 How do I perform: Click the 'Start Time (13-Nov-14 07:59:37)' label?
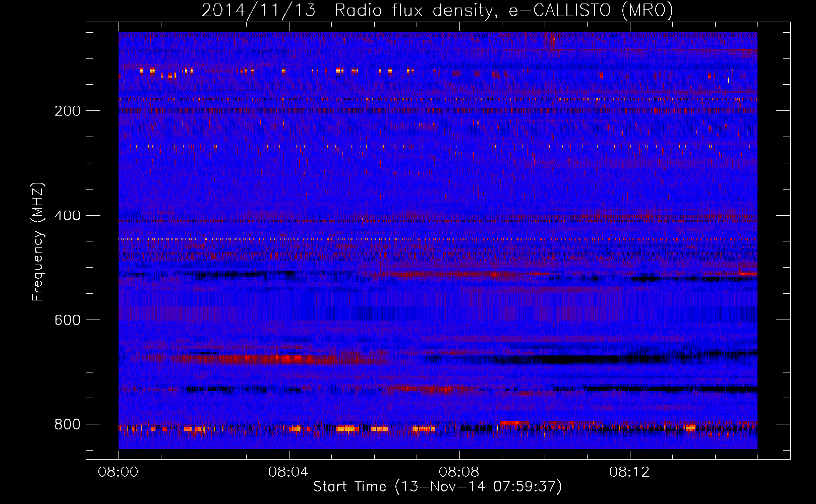(x=437, y=487)
